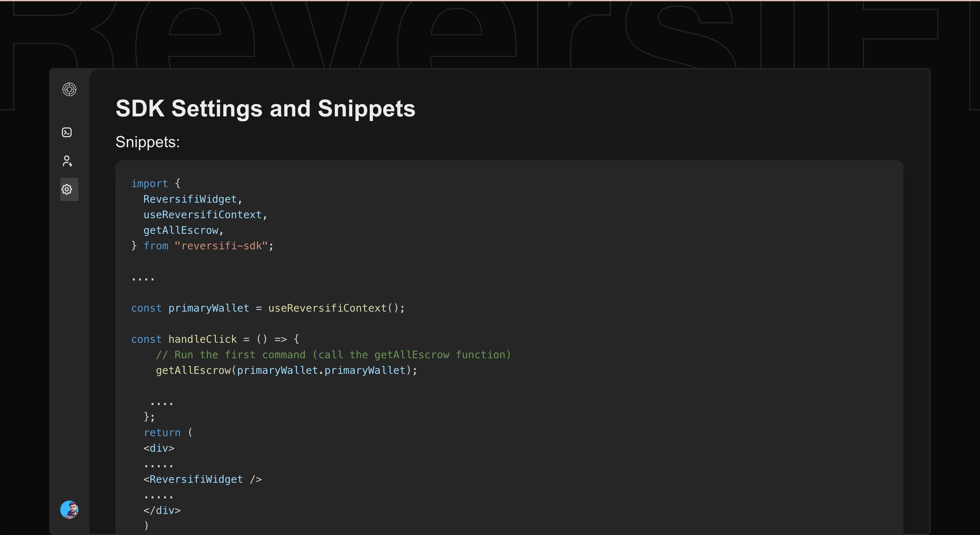Click the Reversifi logo icon in sidebar
This screenshot has height=535, width=980.
pyautogui.click(x=69, y=89)
